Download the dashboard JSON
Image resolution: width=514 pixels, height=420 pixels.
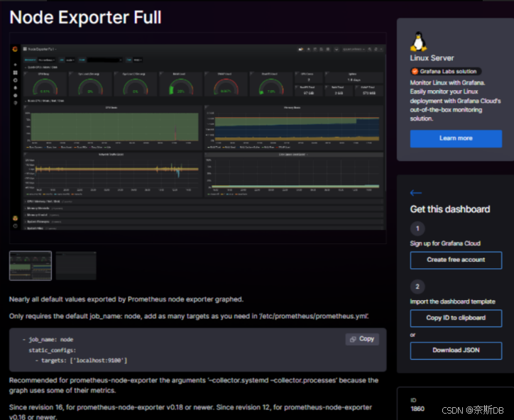[x=456, y=350]
